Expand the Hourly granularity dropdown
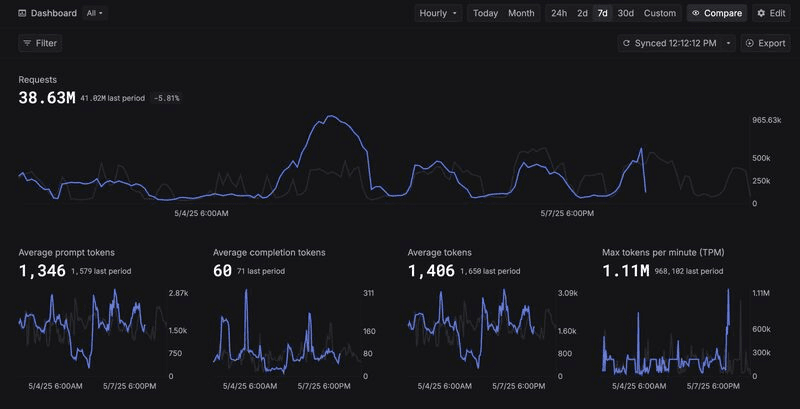This screenshot has width=800, height=409. 440,13
